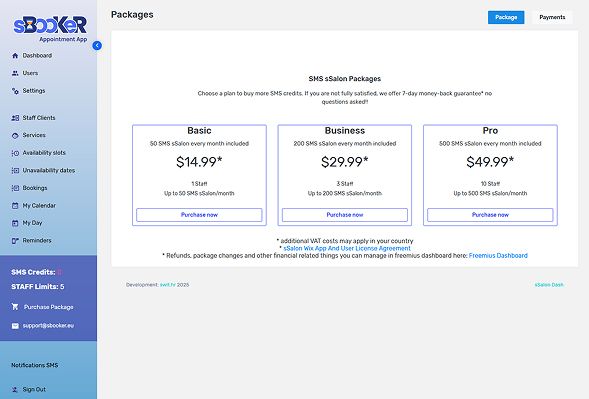Open Notifications SMS in sidebar
Image resolution: width=589 pixels, height=399 pixels.
point(35,365)
